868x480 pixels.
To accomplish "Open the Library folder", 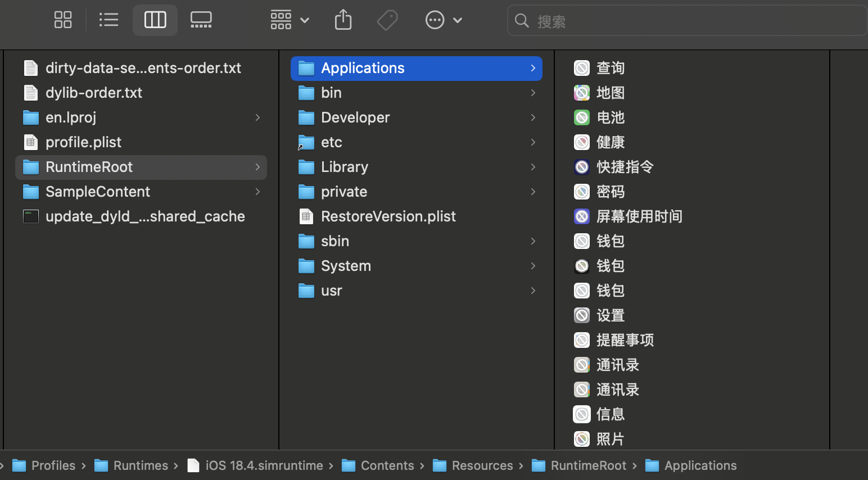I will point(344,167).
